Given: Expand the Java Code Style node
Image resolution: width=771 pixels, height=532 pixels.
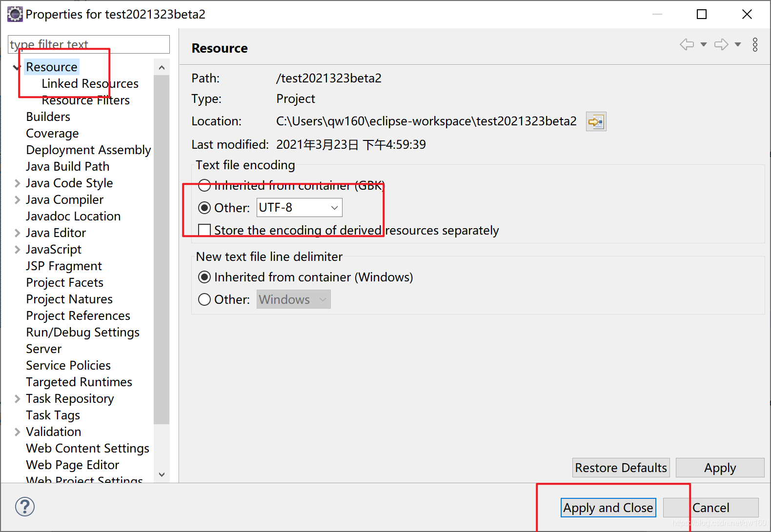Looking at the screenshot, I should click(17, 183).
